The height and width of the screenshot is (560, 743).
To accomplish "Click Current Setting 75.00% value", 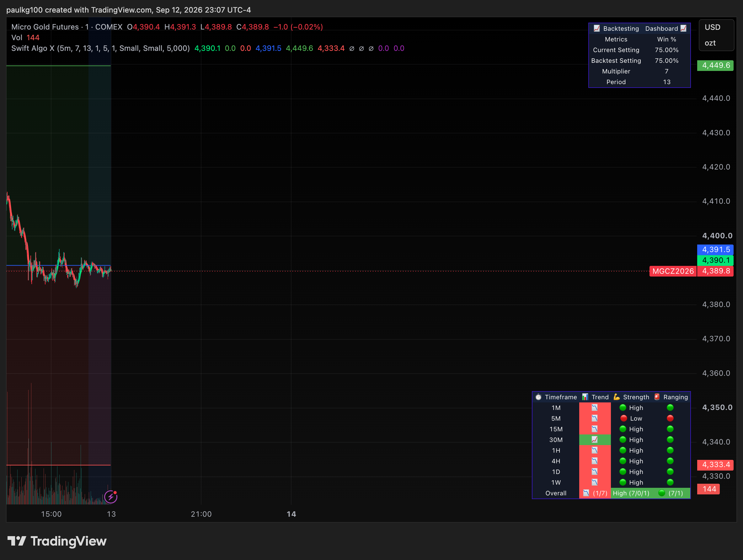I will click(x=667, y=50).
